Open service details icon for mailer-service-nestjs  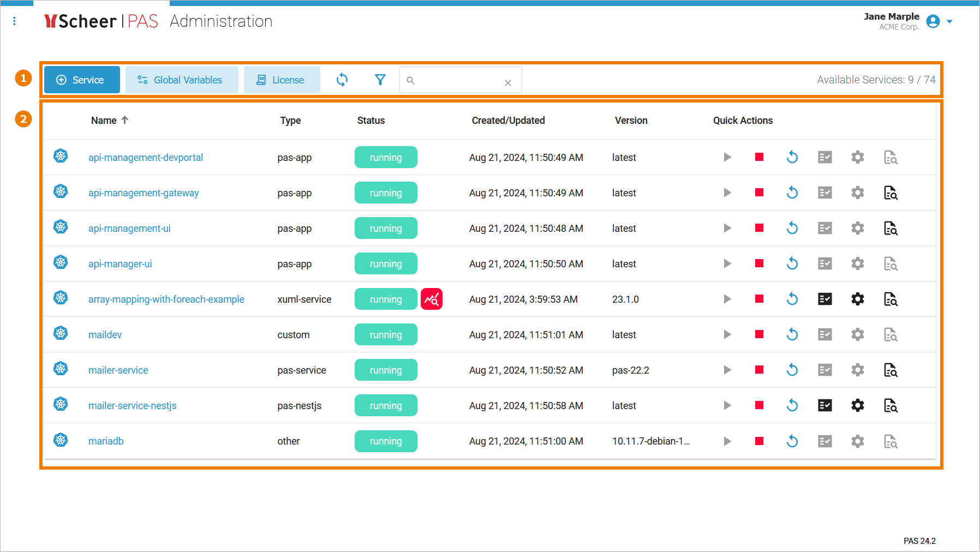pyautogui.click(x=825, y=405)
